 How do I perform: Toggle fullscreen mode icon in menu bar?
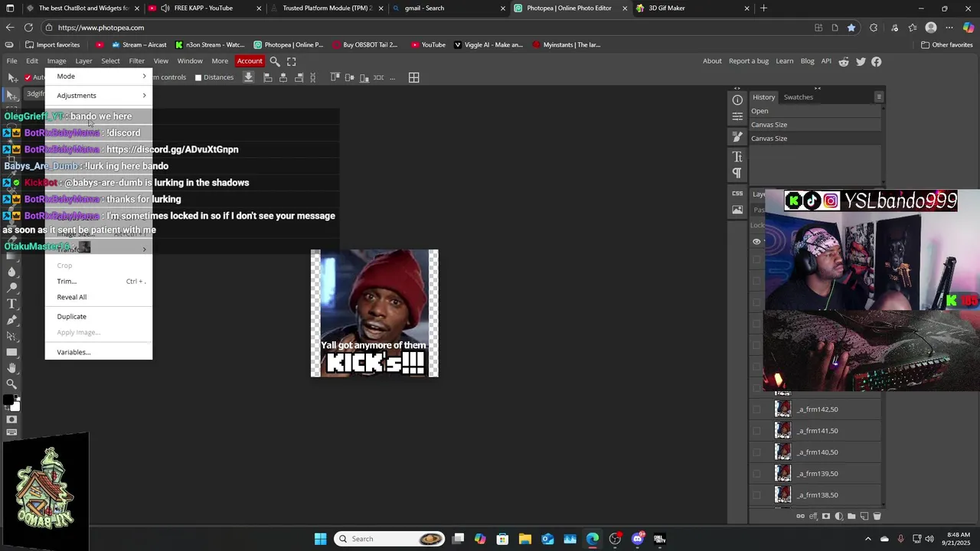click(292, 61)
